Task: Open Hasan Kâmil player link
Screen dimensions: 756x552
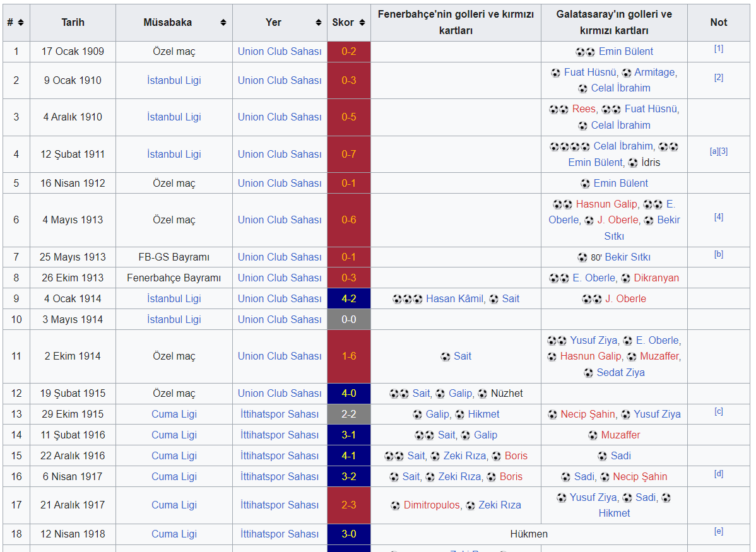Action: (454, 299)
